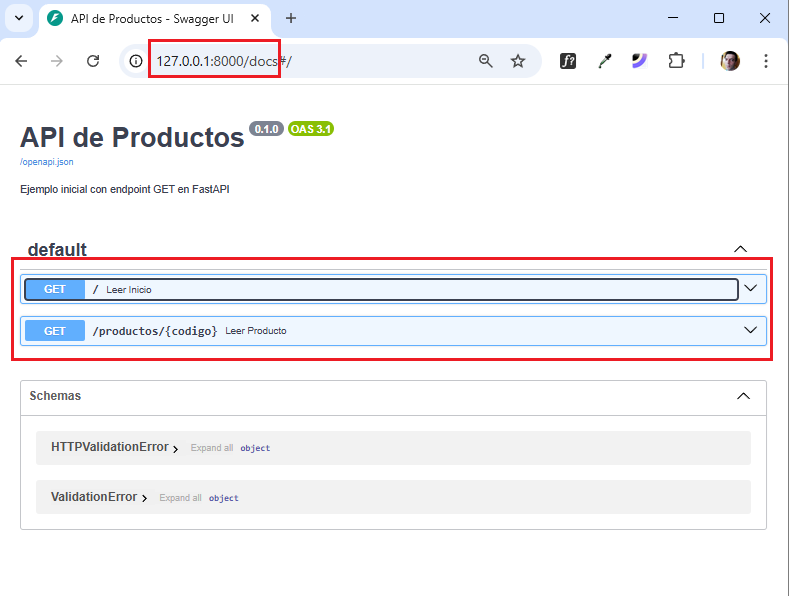Click the object label of ValidationError
Viewport: 789px width, 596px height.
[224, 498]
